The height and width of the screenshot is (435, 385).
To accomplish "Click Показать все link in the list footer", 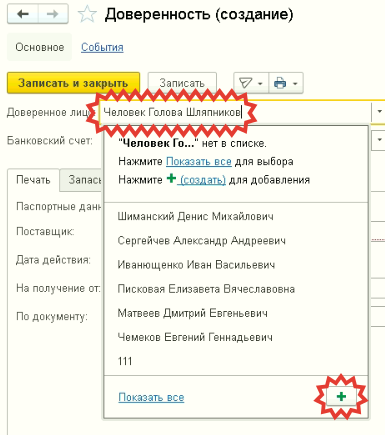I will point(151,397).
